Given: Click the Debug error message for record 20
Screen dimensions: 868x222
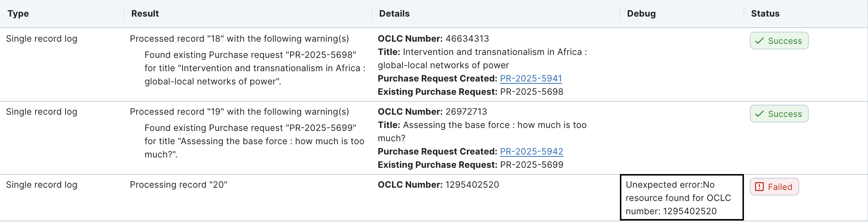Looking at the screenshot, I should click(678, 198).
